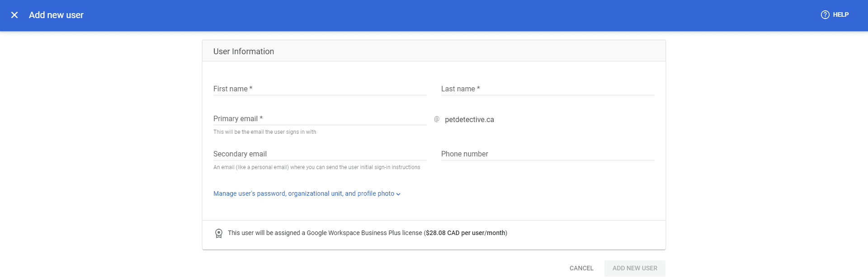Viewport: 868px width, 278px height.
Task: Close the Add new user dialog
Action: [x=14, y=15]
